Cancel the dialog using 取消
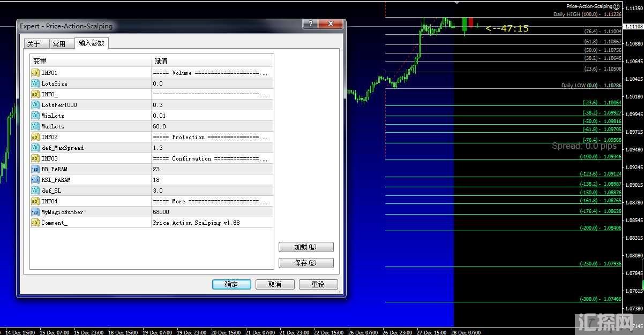The width and height of the screenshot is (644, 335). (275, 284)
